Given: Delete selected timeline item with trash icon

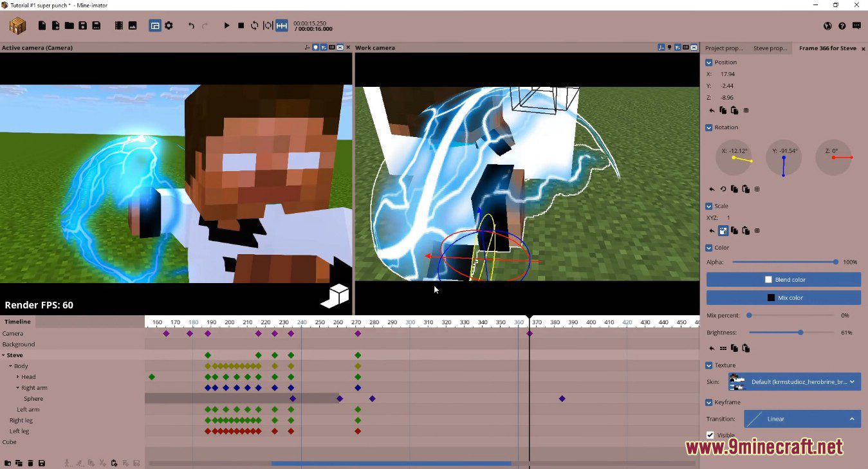Looking at the screenshot, I should pyautogui.click(x=30, y=463).
